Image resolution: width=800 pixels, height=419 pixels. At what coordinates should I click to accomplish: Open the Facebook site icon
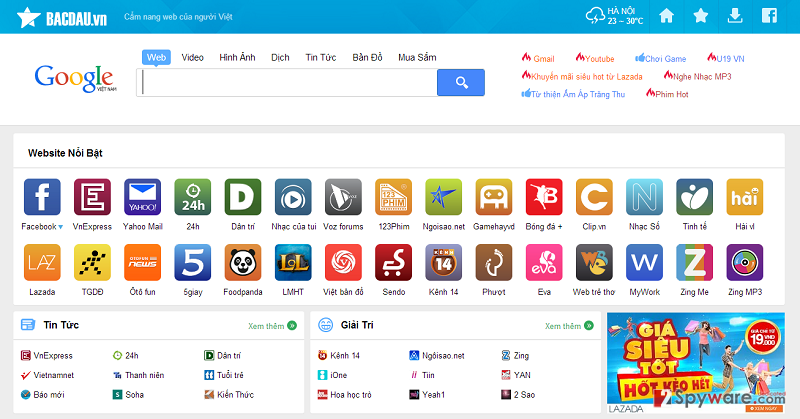[42, 197]
